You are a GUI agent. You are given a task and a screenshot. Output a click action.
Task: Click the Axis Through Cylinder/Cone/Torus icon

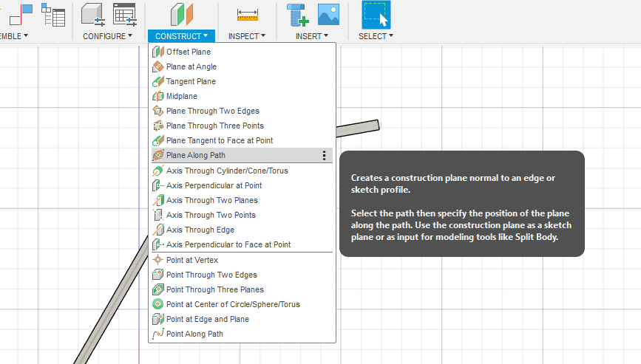pyautogui.click(x=158, y=171)
